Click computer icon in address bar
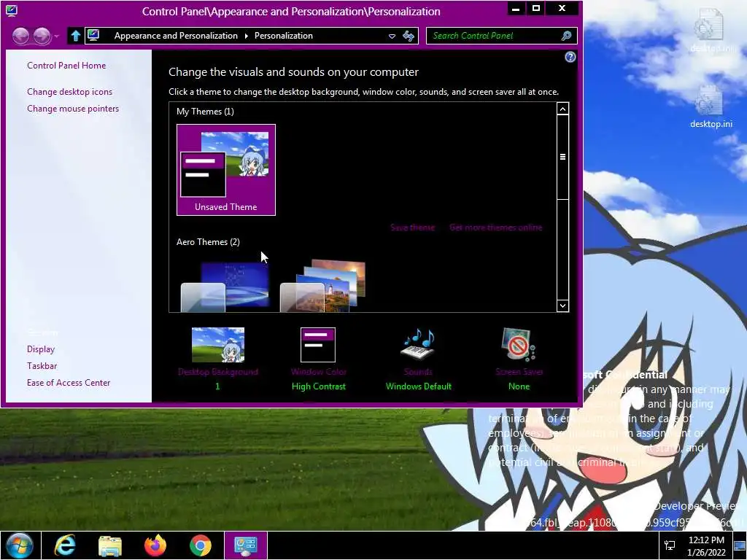Image resolution: width=747 pixels, height=560 pixels. click(x=93, y=35)
